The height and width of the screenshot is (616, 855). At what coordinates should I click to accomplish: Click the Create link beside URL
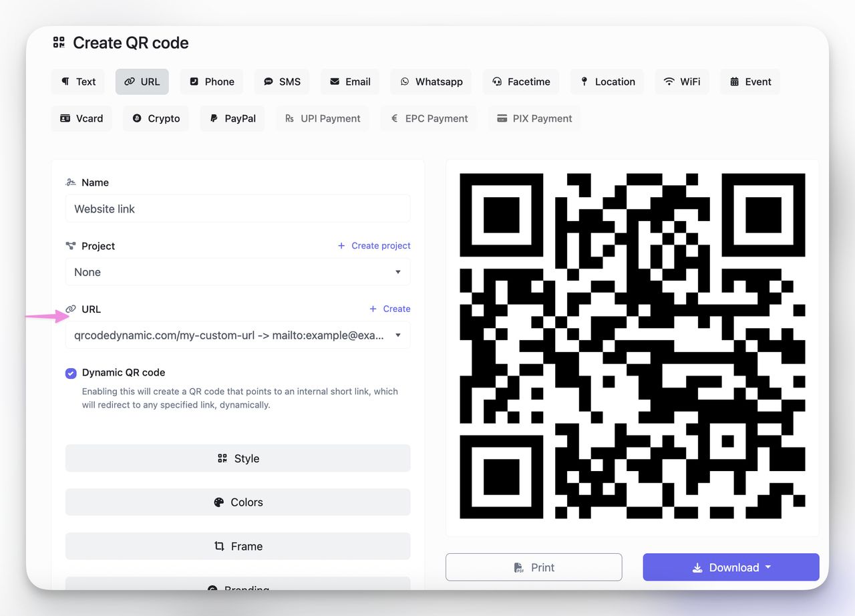coord(390,309)
